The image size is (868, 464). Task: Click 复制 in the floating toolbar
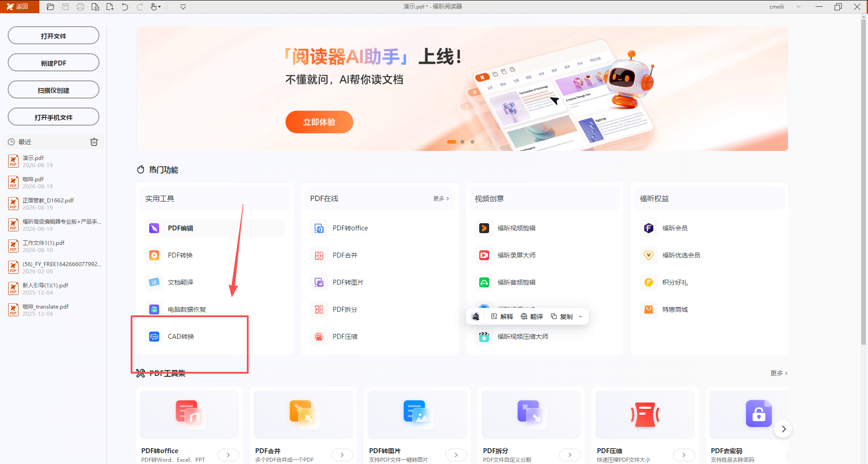[x=561, y=316]
